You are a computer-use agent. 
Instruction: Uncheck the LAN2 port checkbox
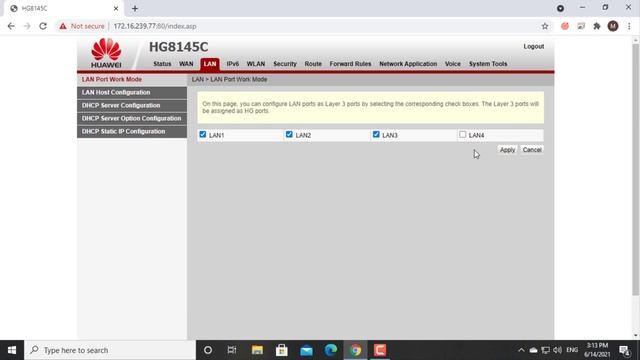[289, 134]
